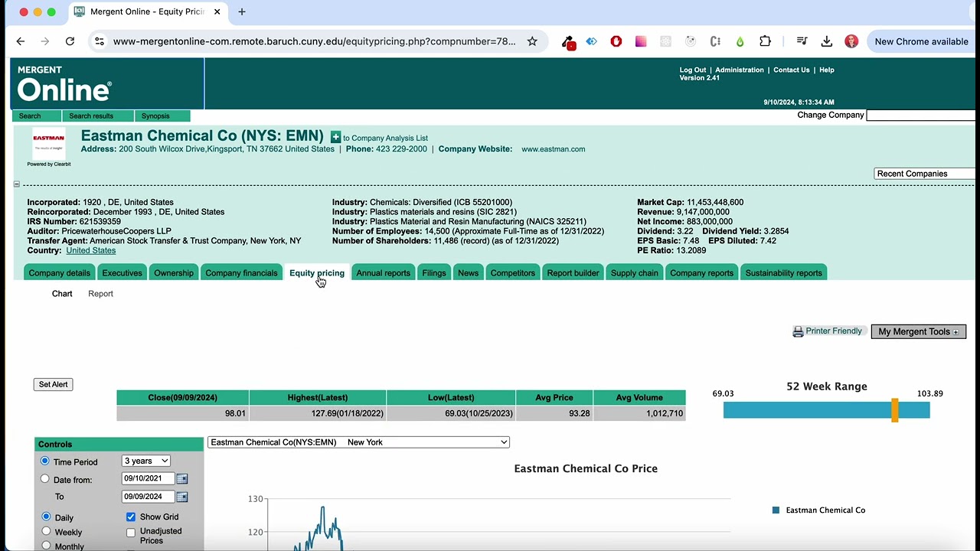Screen dimensions: 980x551
Task: Click the blue diamond extension icon
Action: [x=591, y=41]
